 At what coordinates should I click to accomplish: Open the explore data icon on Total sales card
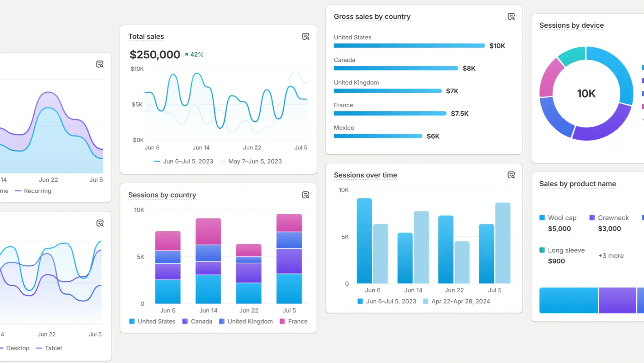[306, 37]
